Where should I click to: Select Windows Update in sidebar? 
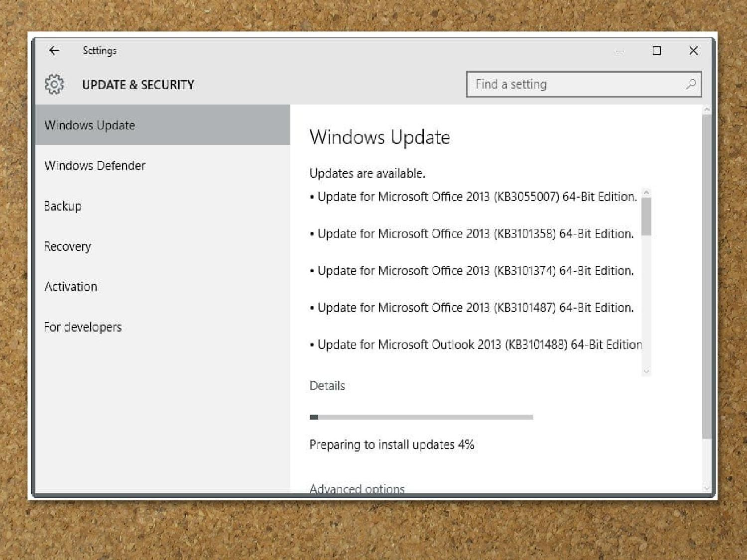[163, 125]
